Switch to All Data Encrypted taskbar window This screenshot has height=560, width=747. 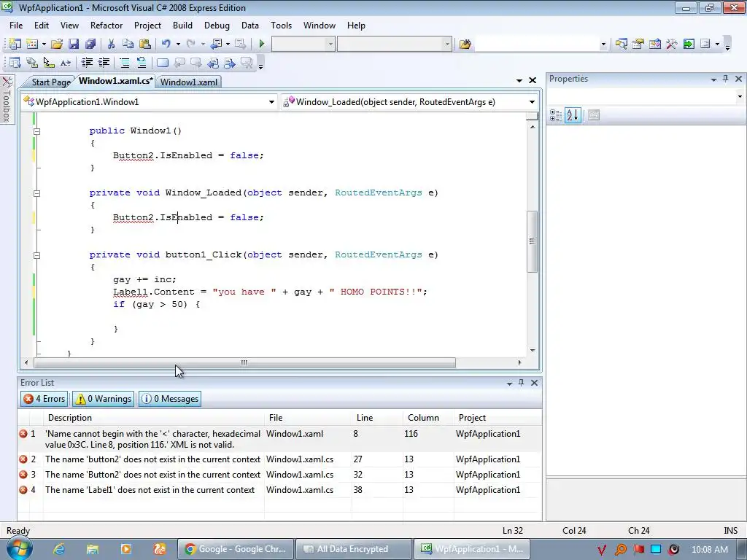click(x=352, y=549)
